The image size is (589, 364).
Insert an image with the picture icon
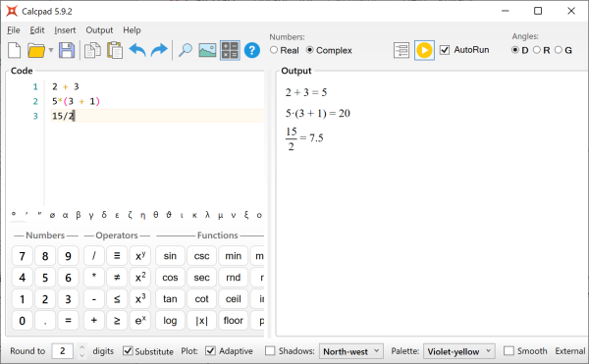tap(207, 50)
